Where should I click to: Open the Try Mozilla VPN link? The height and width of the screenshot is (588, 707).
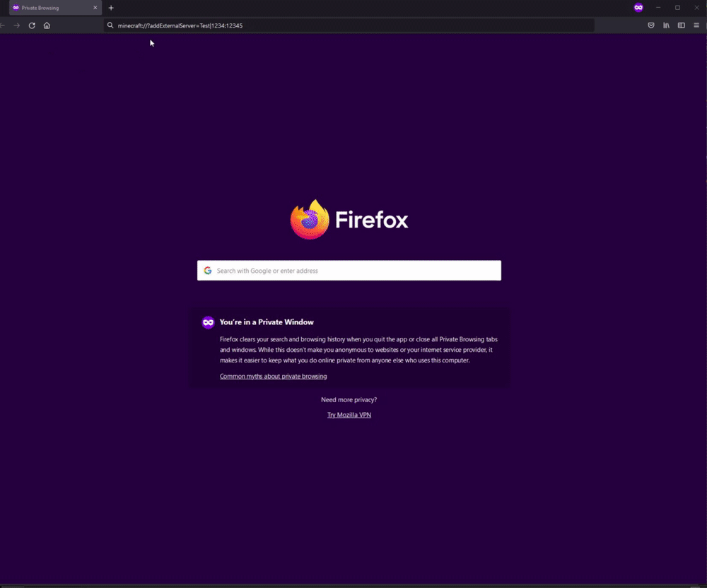[x=349, y=415]
